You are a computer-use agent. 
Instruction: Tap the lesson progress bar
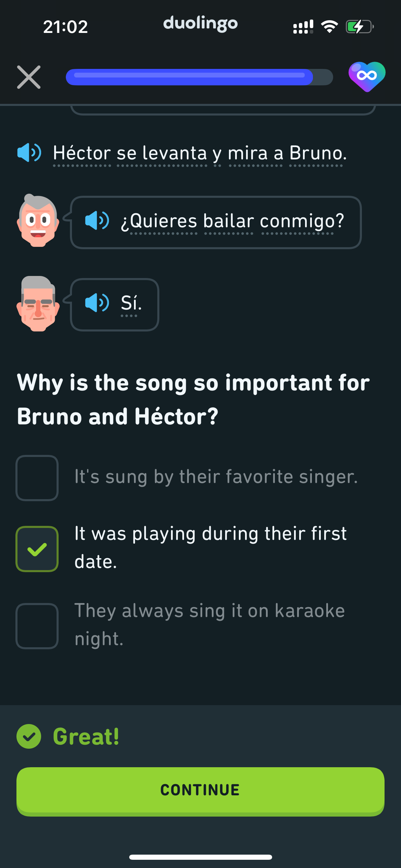[199, 77]
